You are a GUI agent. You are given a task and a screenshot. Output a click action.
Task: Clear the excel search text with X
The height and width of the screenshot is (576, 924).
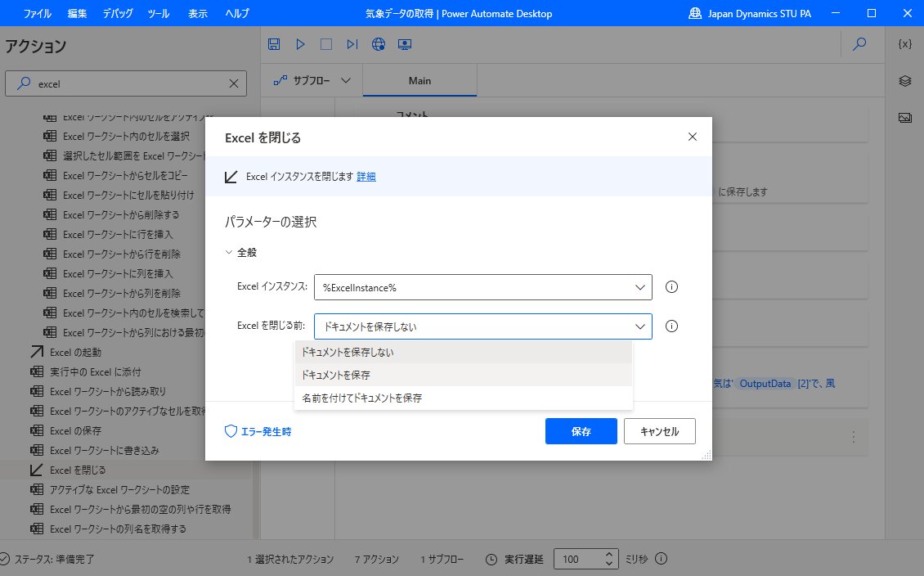pos(234,83)
